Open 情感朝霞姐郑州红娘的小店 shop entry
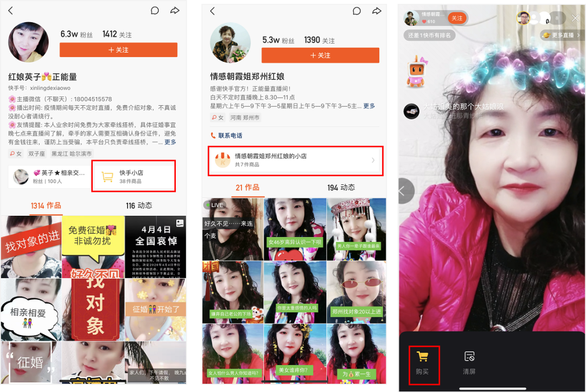The height and width of the screenshot is (392, 586). pos(296,160)
